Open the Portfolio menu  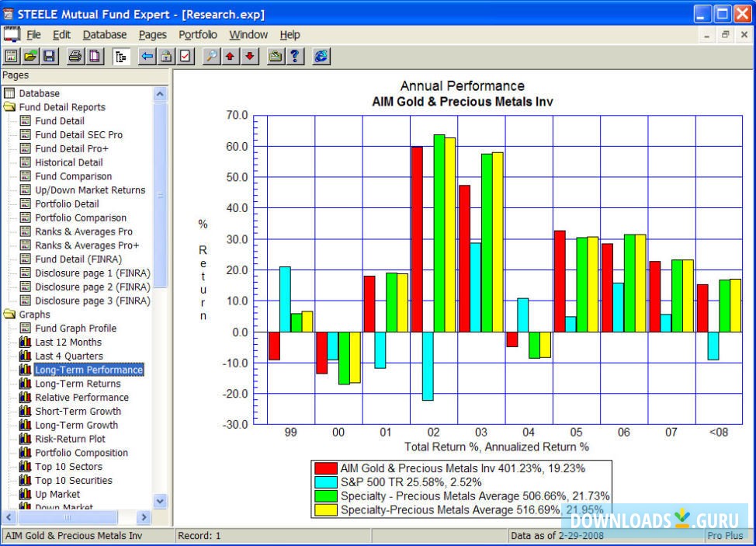click(x=198, y=34)
